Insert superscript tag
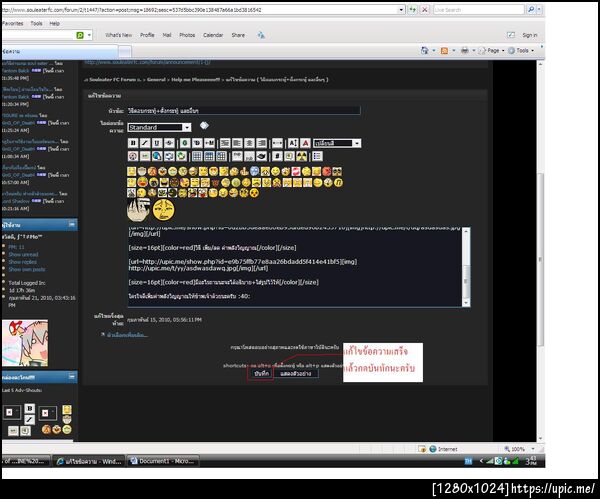Viewport: 600px width, 499px height. click(x=237, y=156)
